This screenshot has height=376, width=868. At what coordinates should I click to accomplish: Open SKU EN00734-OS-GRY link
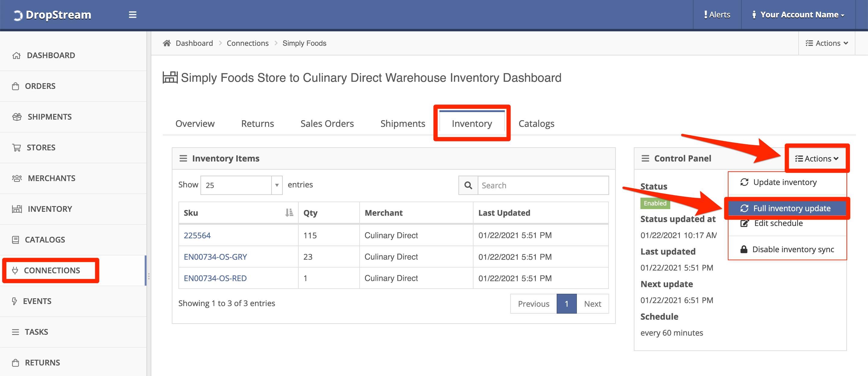pos(215,257)
